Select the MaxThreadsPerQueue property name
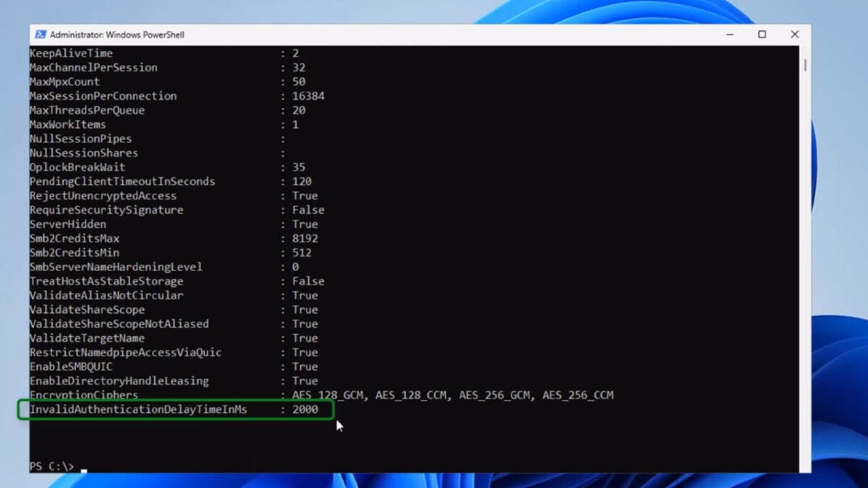The image size is (868, 488). coord(87,111)
